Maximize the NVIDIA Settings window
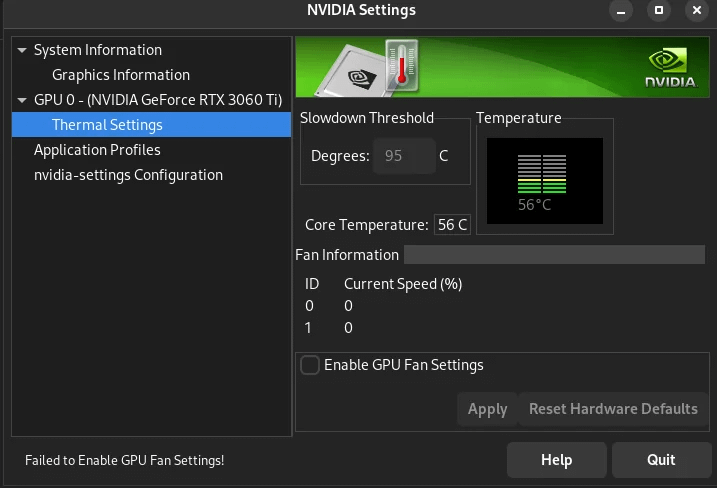This screenshot has height=488, width=717. 658,11
